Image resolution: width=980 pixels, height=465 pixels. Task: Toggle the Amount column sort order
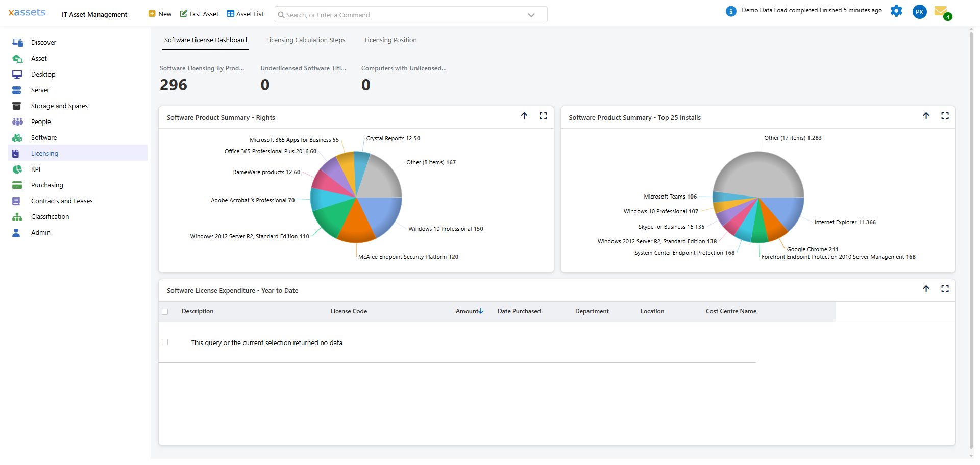pyautogui.click(x=469, y=311)
